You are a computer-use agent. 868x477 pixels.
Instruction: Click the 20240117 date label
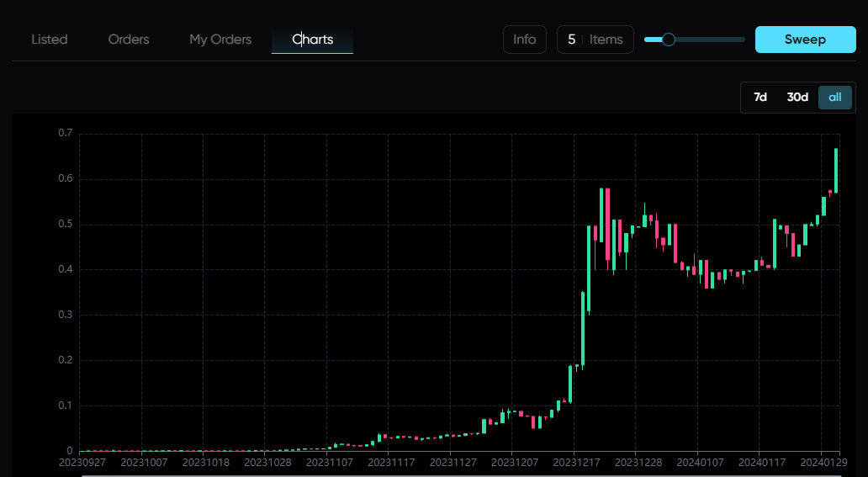tap(762, 462)
